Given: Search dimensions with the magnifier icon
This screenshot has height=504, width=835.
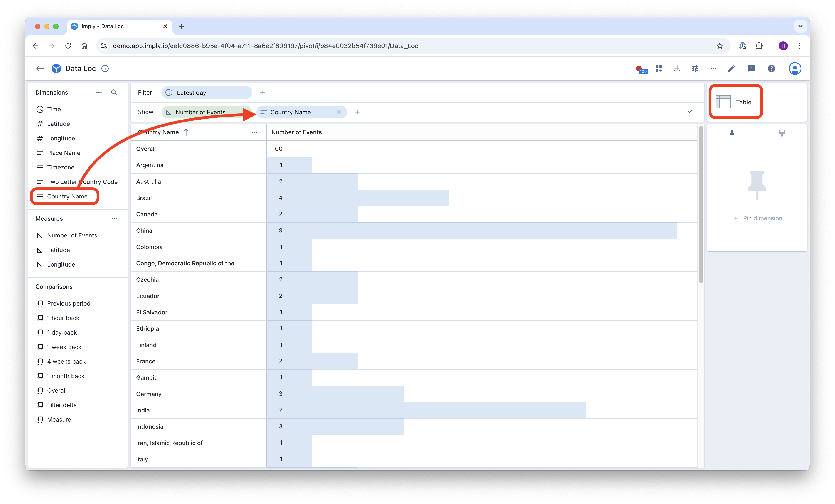Looking at the screenshot, I should 114,93.
